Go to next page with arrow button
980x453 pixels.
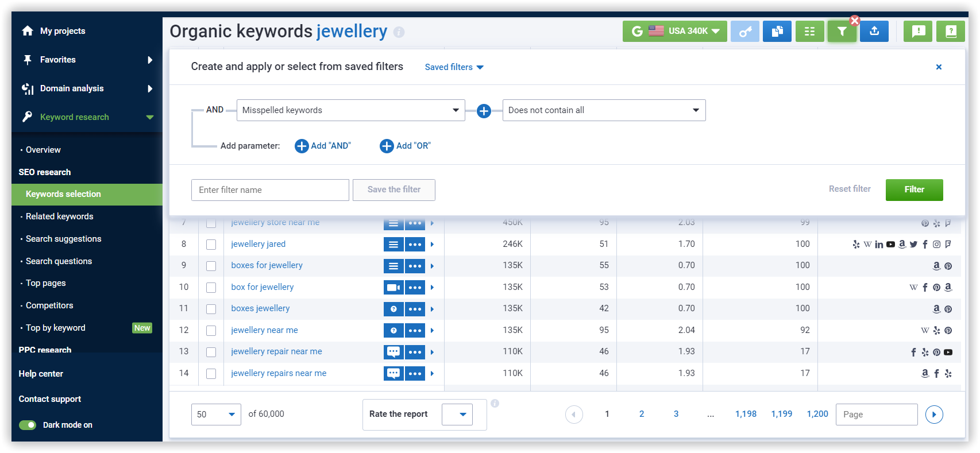point(934,415)
